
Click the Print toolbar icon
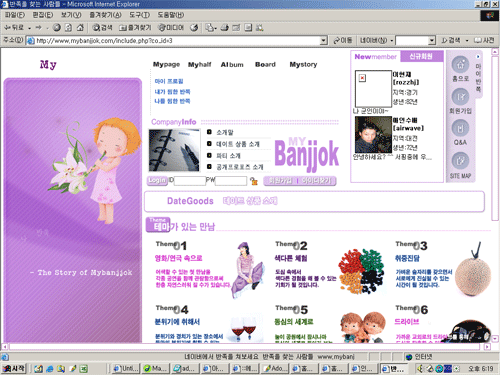[x=224, y=28]
